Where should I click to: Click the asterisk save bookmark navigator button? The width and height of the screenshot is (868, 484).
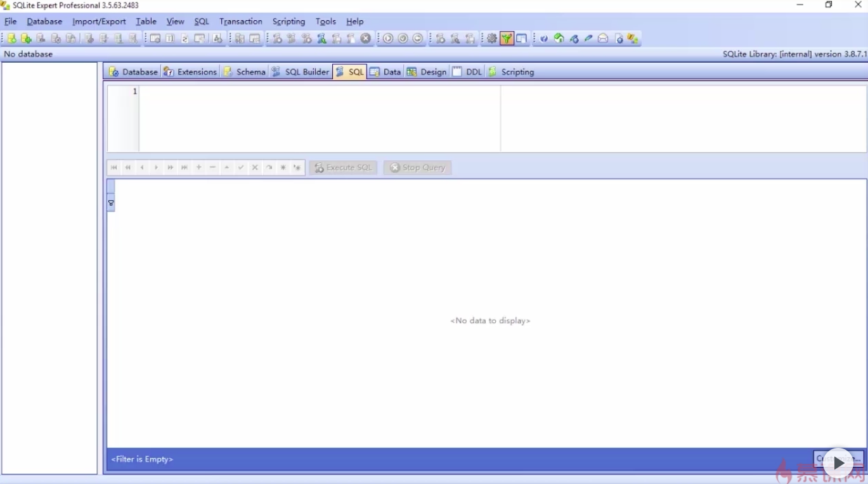tap(283, 168)
